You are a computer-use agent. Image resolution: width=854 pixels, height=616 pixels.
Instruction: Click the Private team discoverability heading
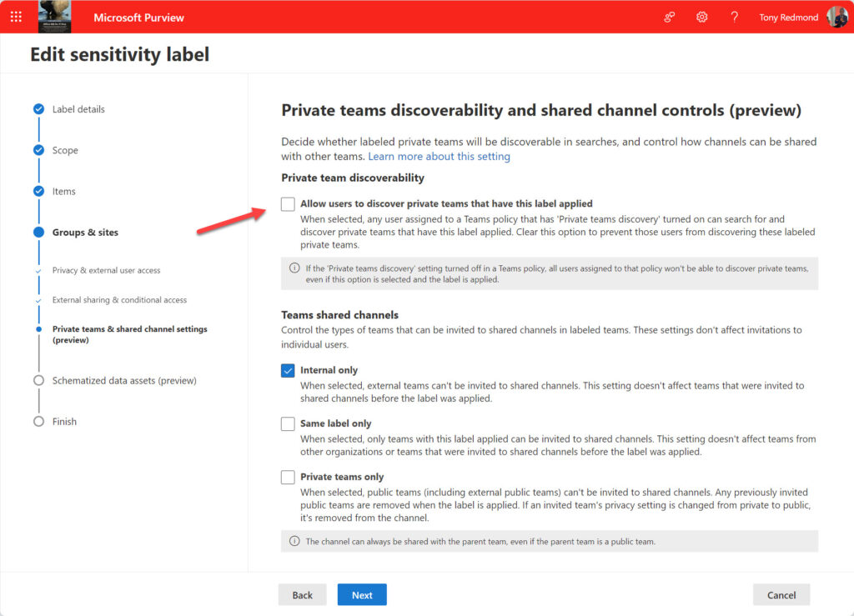pyautogui.click(x=353, y=178)
